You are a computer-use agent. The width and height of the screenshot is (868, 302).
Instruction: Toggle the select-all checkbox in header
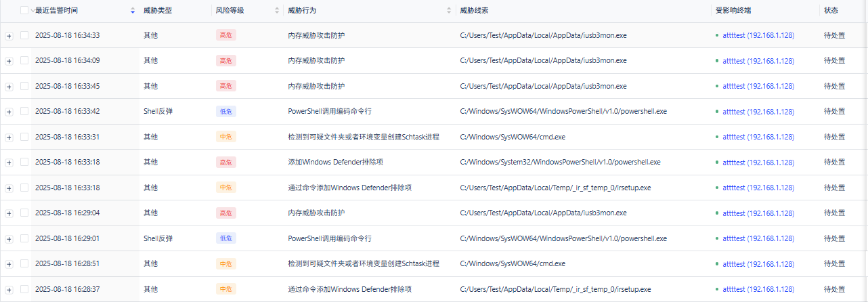pyautogui.click(x=24, y=10)
